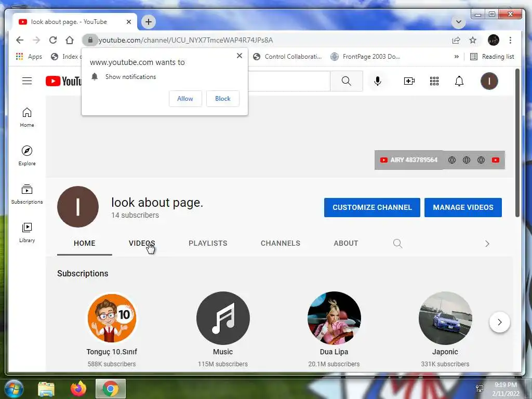Open File Explorer from the taskbar
The image size is (532, 399).
click(x=46, y=389)
